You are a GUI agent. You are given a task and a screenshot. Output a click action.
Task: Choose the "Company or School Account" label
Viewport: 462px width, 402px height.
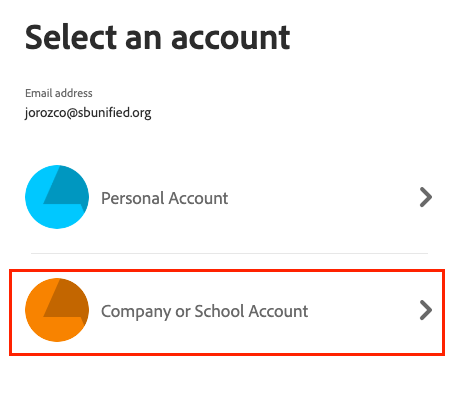[205, 312]
